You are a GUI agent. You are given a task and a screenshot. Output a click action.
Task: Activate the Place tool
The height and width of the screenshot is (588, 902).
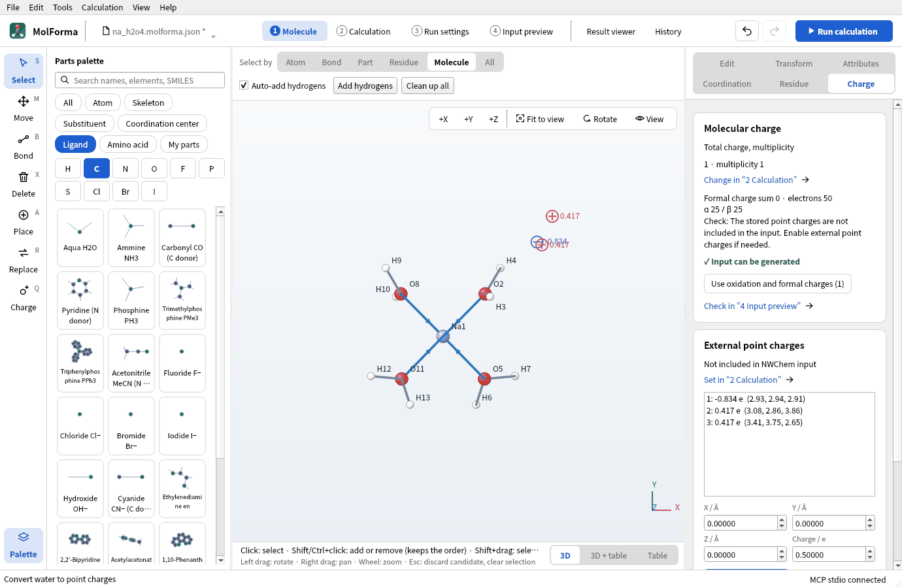[24, 222]
